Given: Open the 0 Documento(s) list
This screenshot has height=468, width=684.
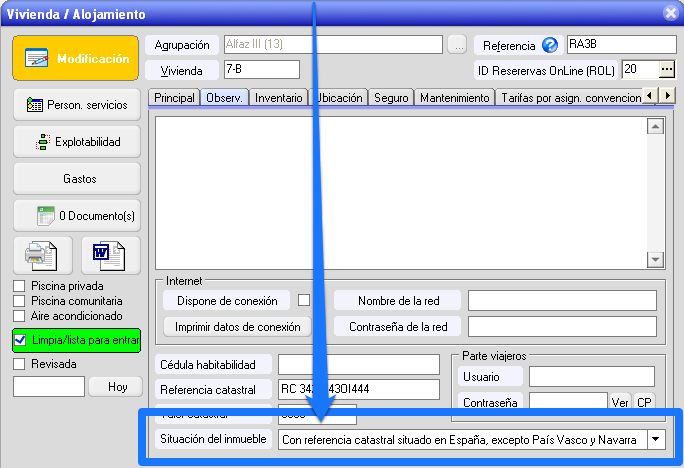Looking at the screenshot, I should point(77,215).
